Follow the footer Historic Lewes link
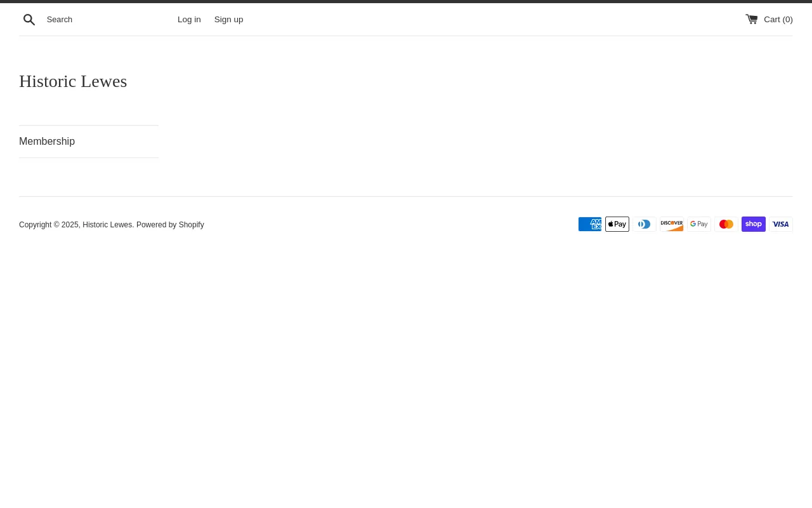This screenshot has height=508, width=812. tap(107, 225)
